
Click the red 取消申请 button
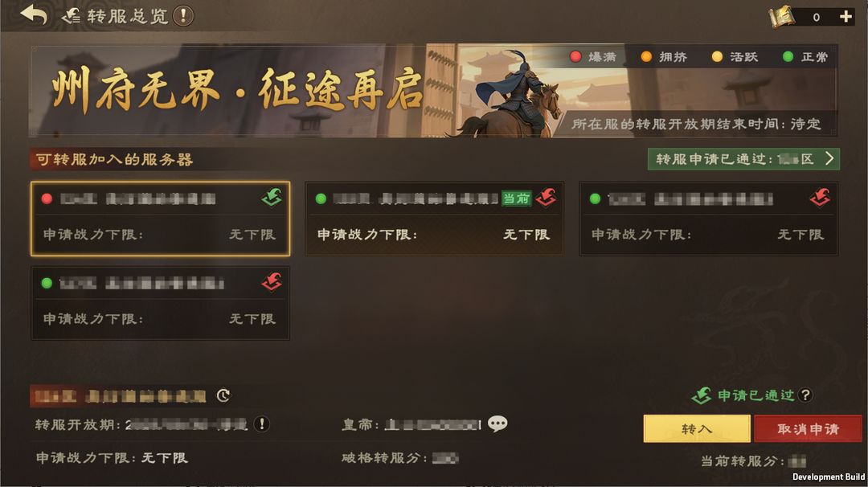coord(809,429)
